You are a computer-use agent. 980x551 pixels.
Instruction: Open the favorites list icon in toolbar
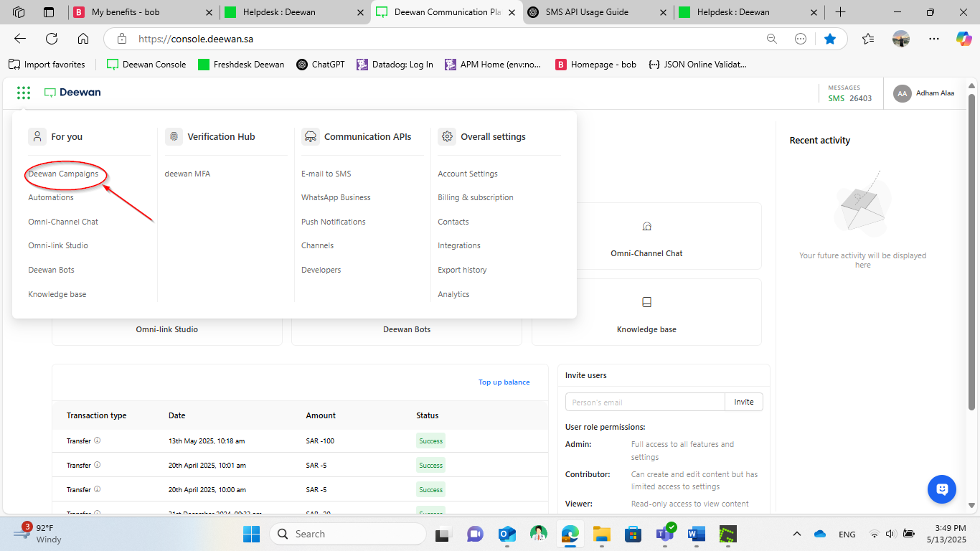click(x=868, y=39)
